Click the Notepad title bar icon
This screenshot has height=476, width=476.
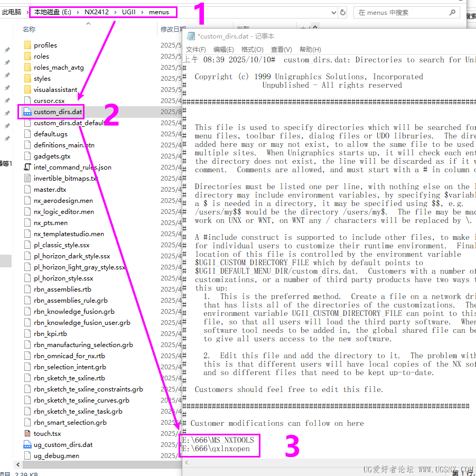(191, 36)
